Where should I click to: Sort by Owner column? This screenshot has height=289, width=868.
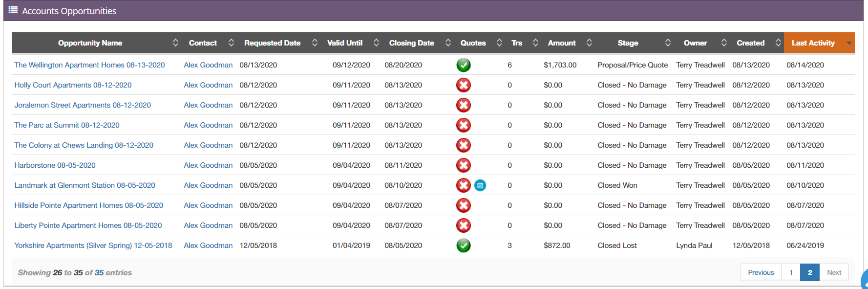coord(701,43)
